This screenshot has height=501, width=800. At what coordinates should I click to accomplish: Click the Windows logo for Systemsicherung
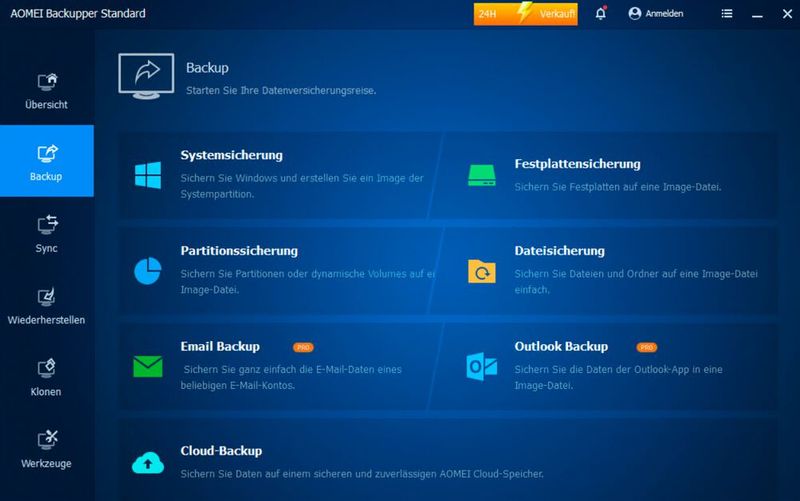point(148,175)
